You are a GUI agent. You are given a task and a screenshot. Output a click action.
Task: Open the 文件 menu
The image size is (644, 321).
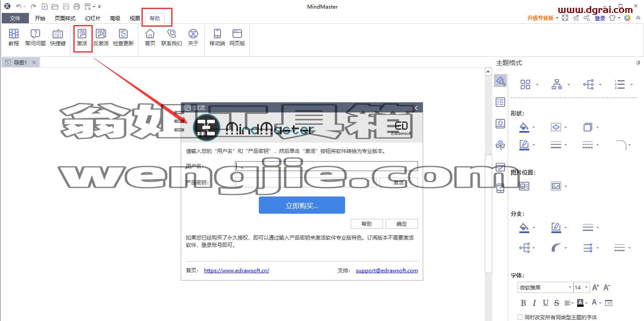(15, 18)
